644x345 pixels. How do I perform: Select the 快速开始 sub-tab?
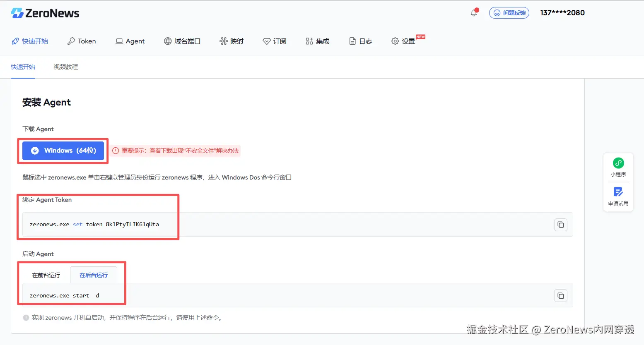coord(23,67)
